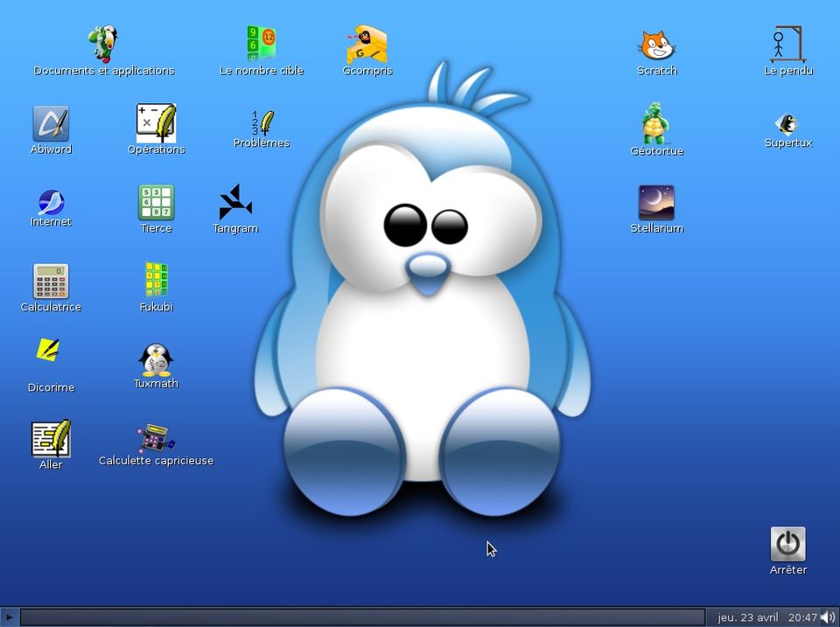Click the Arrêter shutdown button
Image resolution: width=840 pixels, height=627 pixels.
click(787, 543)
